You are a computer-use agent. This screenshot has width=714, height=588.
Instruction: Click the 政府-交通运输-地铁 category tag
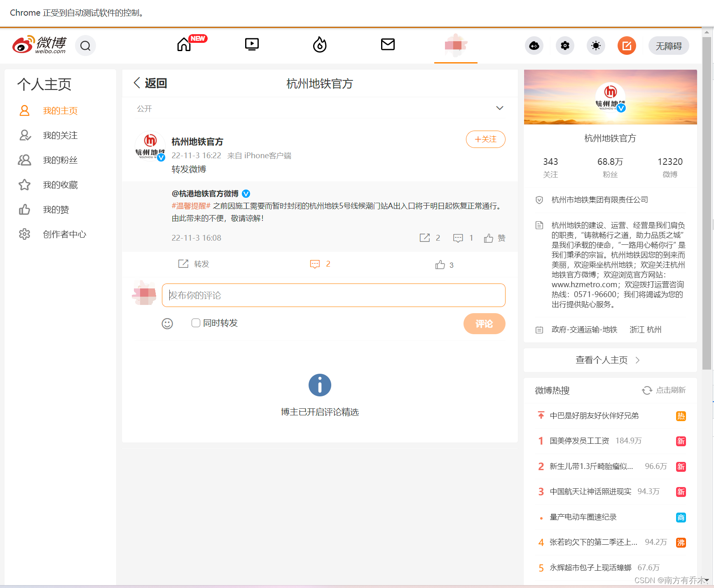(x=584, y=330)
